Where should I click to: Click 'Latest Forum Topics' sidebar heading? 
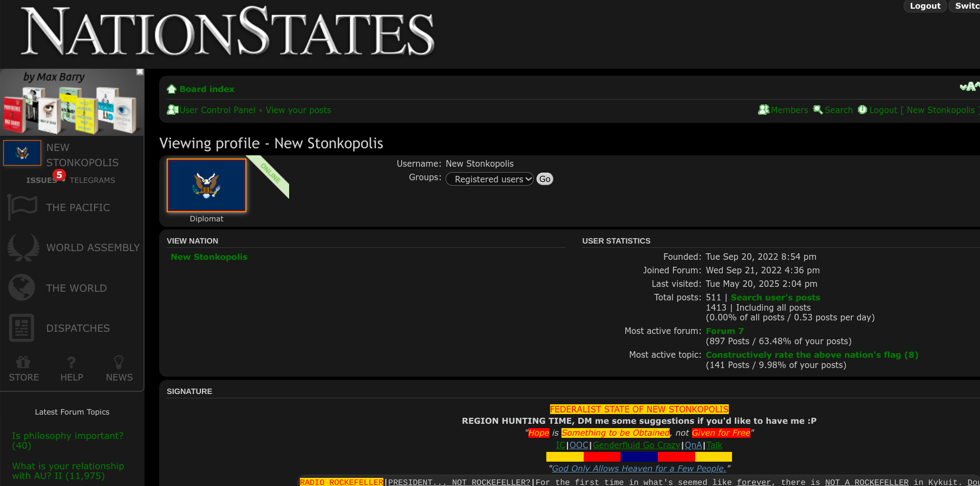tap(72, 412)
